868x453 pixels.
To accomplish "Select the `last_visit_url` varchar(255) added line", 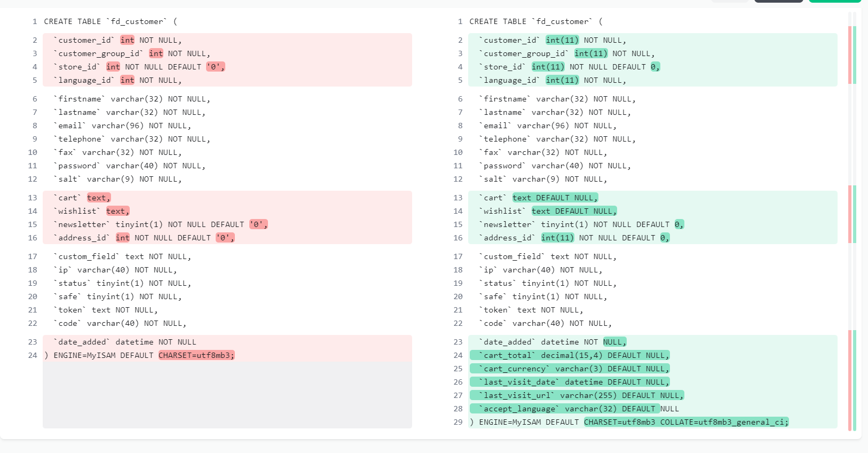I will coord(577,395).
